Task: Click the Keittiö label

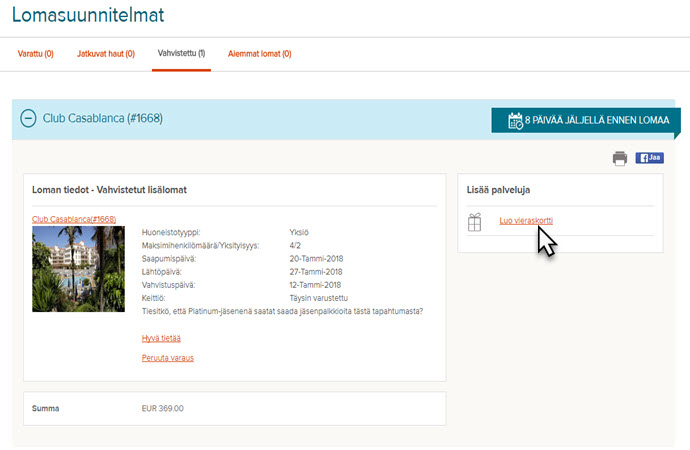Action: (x=154, y=298)
